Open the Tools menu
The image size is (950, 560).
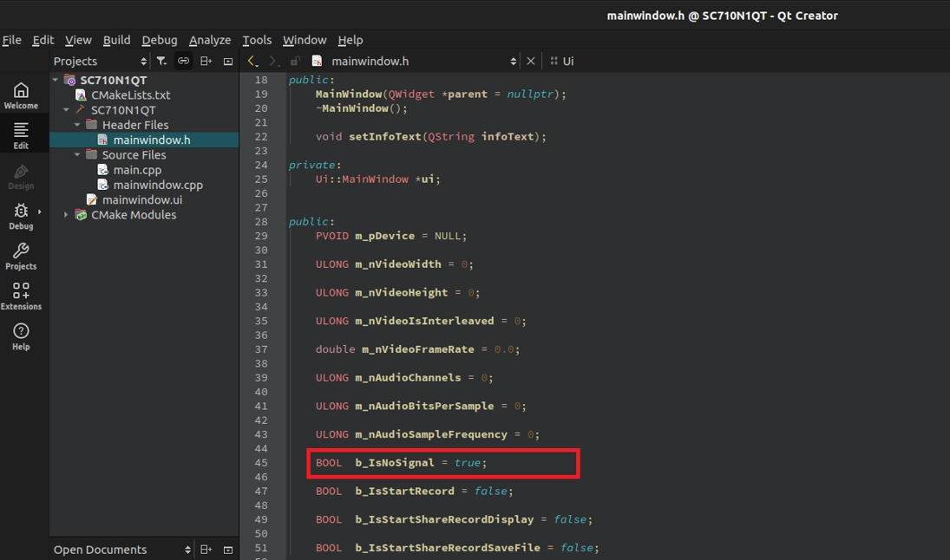click(x=257, y=40)
